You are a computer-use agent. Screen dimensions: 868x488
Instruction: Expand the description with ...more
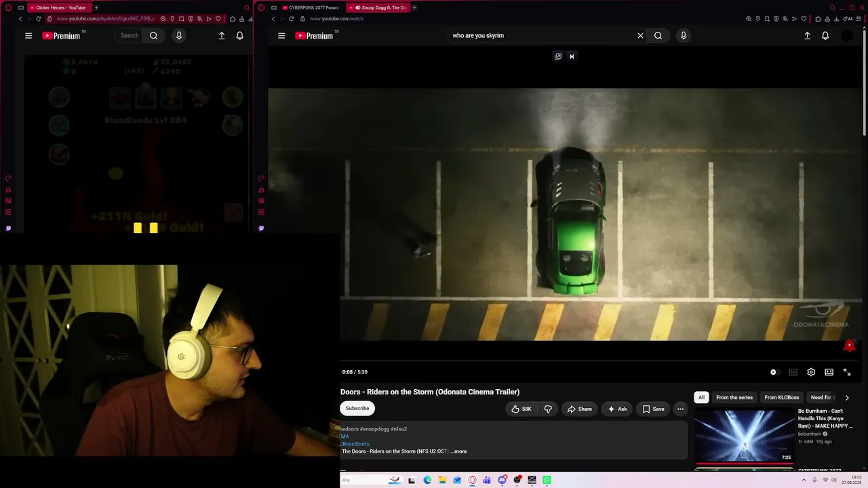coord(459,451)
